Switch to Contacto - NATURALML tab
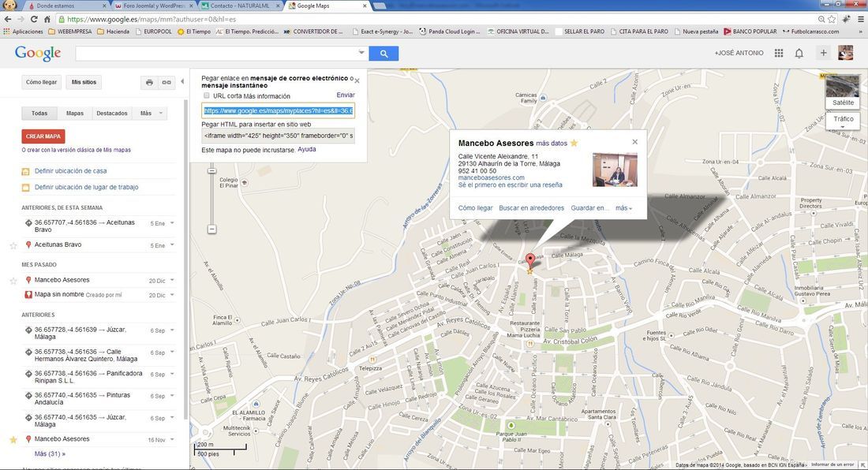Image resolution: width=868 pixels, height=470 pixels. pyautogui.click(x=241, y=6)
